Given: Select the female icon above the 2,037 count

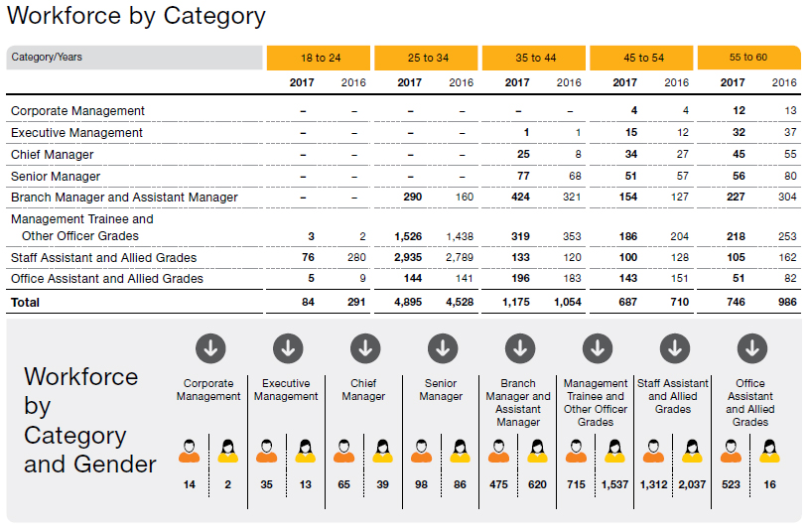Looking at the screenshot, I should tap(692, 452).
